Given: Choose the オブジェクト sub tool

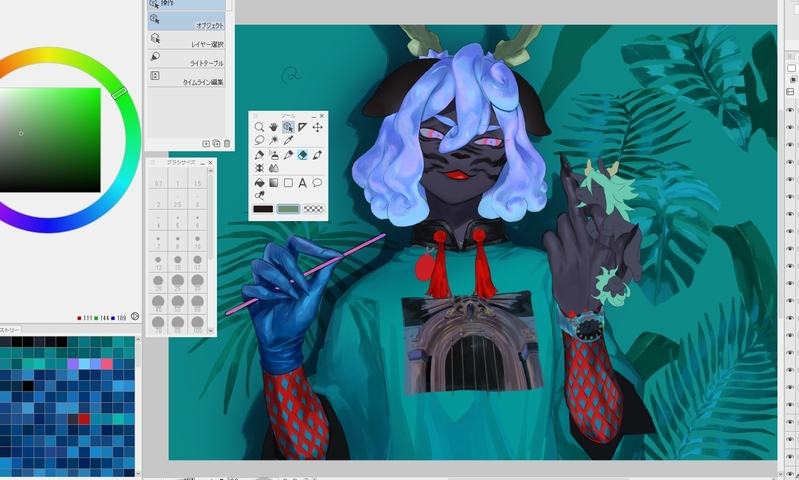Looking at the screenshot, I should pos(187,21).
